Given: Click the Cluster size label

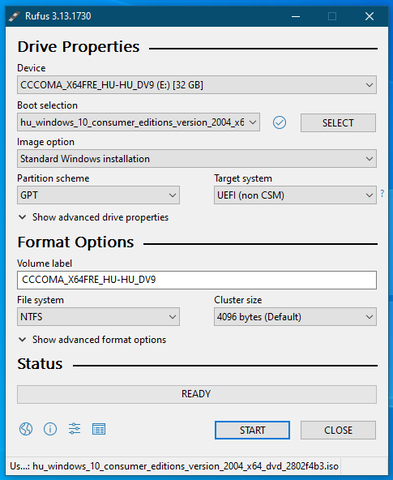Looking at the screenshot, I should click(238, 300).
